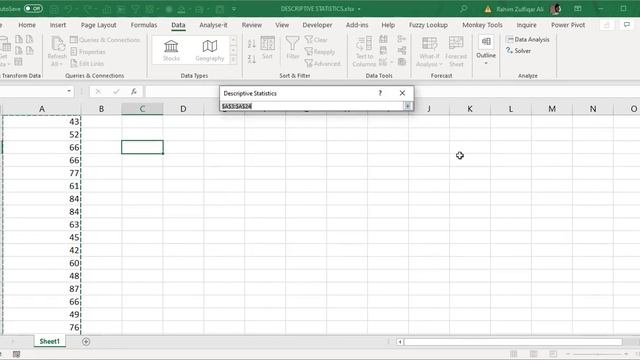Click the From Text/CSV icon
640x360 pixels.
[19, 40]
